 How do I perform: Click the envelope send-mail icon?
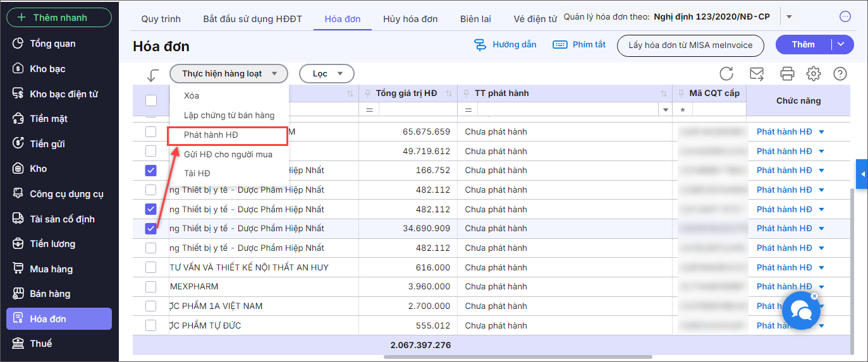(x=757, y=74)
